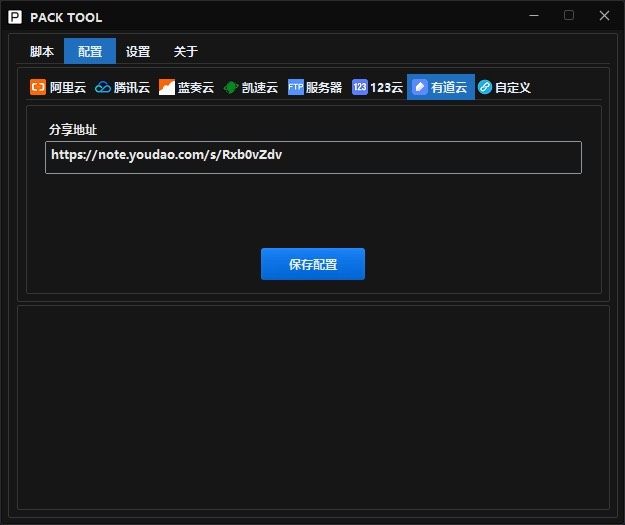Click the green Kaisu Cloud icon

pos(231,87)
